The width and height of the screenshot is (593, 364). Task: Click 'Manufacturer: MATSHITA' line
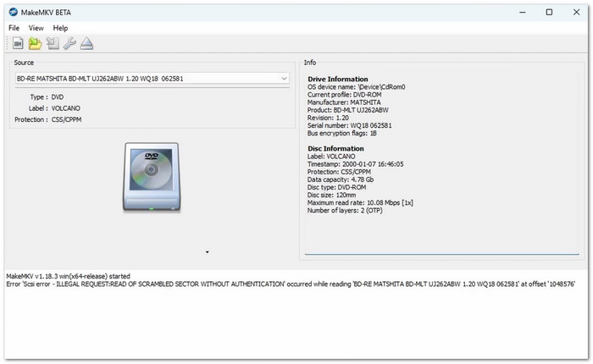344,102
